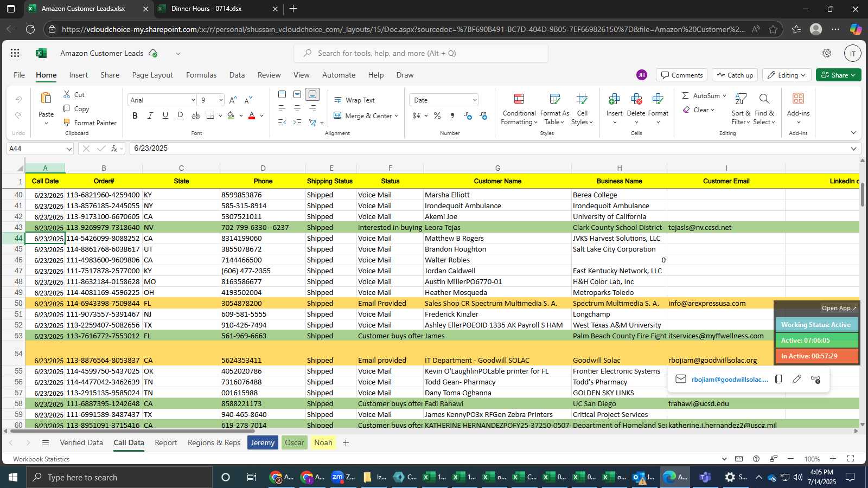
Task: Open the Formulas ribbon tab
Action: coord(201,75)
